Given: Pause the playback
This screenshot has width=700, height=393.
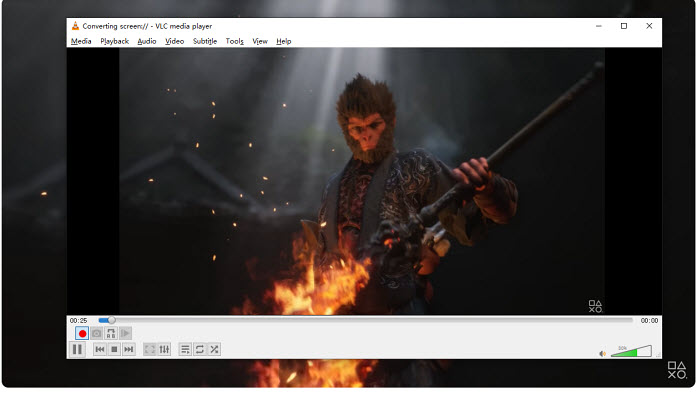Looking at the screenshot, I should tap(77, 349).
